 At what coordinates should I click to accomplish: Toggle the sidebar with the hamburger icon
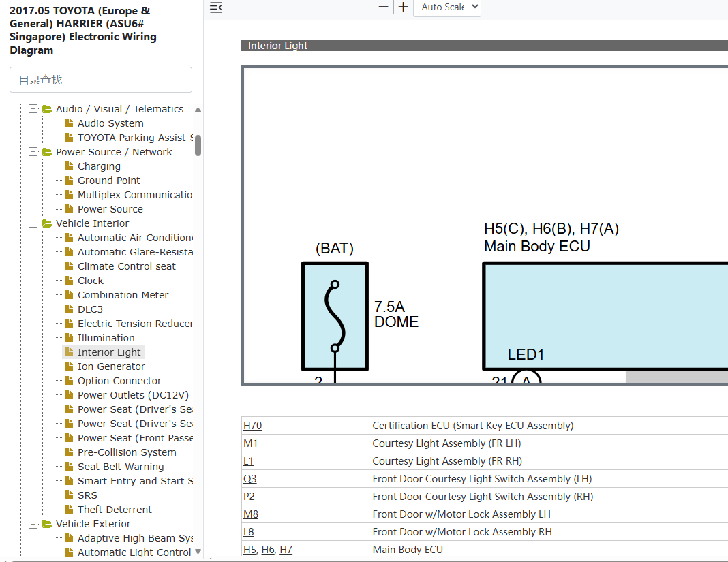(x=216, y=7)
